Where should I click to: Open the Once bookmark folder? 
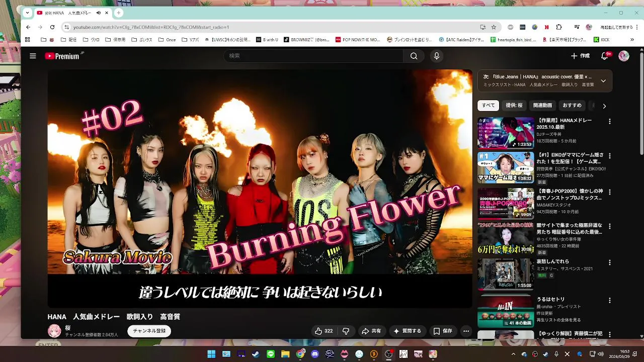pos(166,39)
